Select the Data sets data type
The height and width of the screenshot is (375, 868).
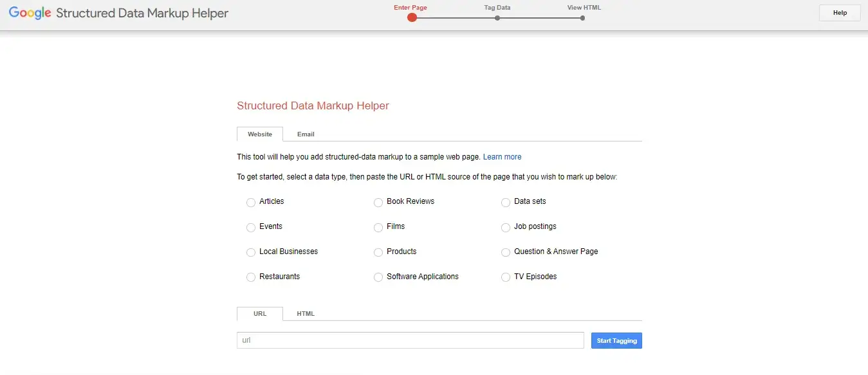click(x=506, y=202)
